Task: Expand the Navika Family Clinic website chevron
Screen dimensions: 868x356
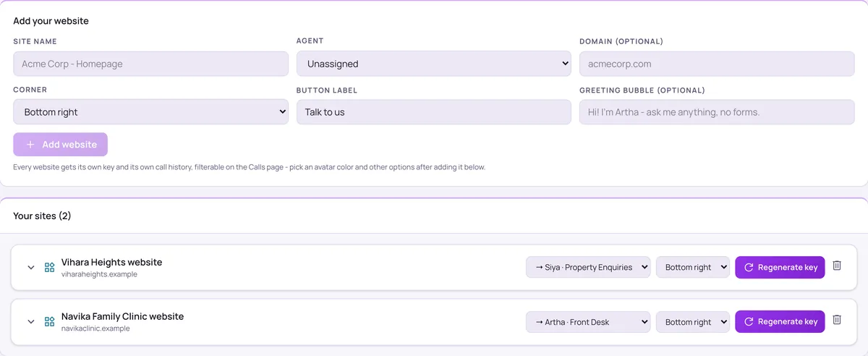Action: point(31,321)
